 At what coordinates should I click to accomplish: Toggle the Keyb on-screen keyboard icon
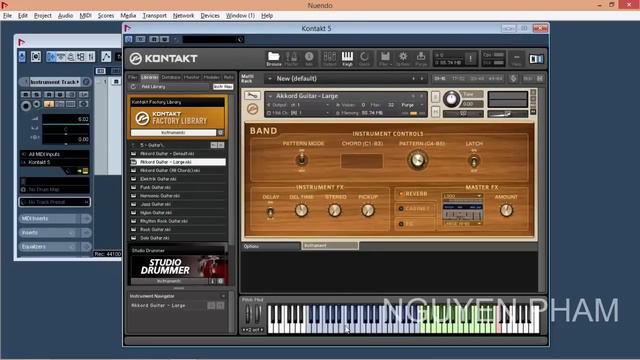[x=347, y=58]
